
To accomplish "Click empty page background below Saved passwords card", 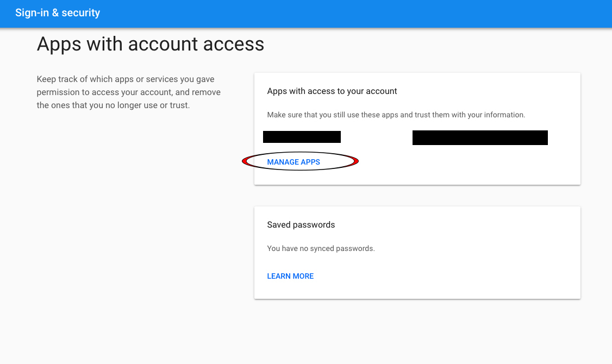I will 417,331.
